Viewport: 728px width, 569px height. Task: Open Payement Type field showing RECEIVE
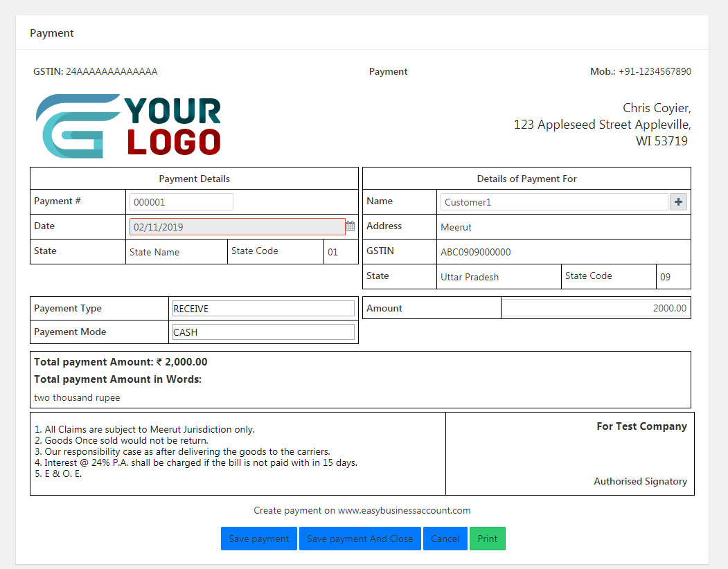click(263, 309)
